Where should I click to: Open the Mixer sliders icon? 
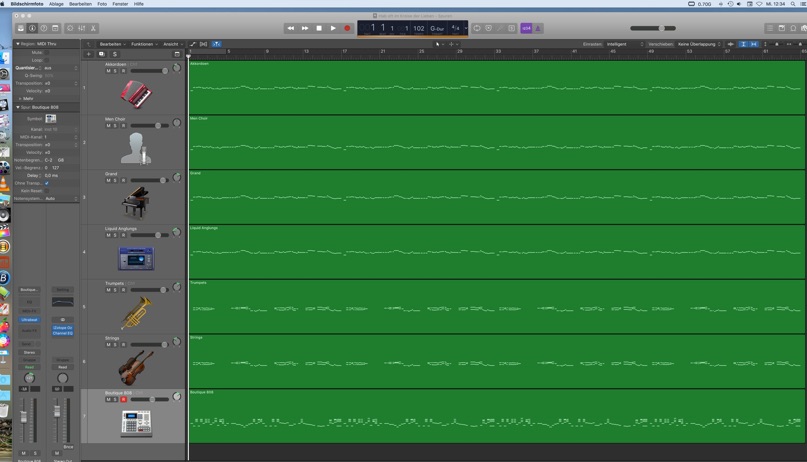coord(81,28)
